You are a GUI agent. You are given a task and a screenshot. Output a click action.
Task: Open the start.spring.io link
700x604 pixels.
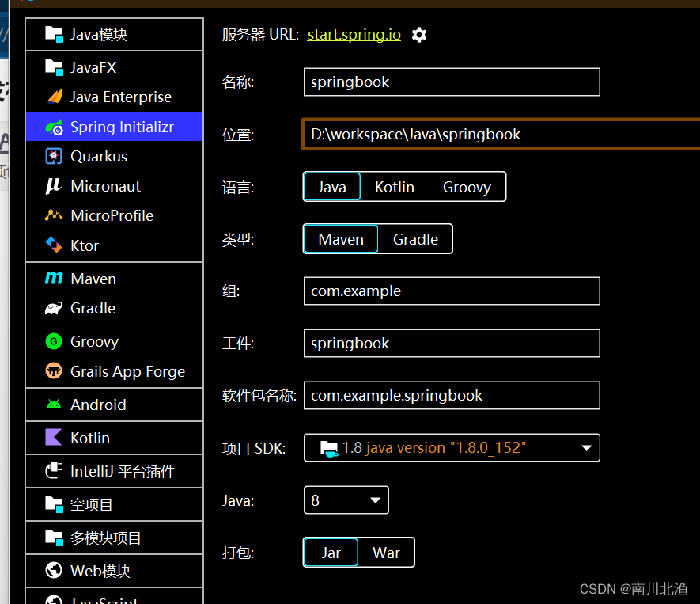coord(354,35)
